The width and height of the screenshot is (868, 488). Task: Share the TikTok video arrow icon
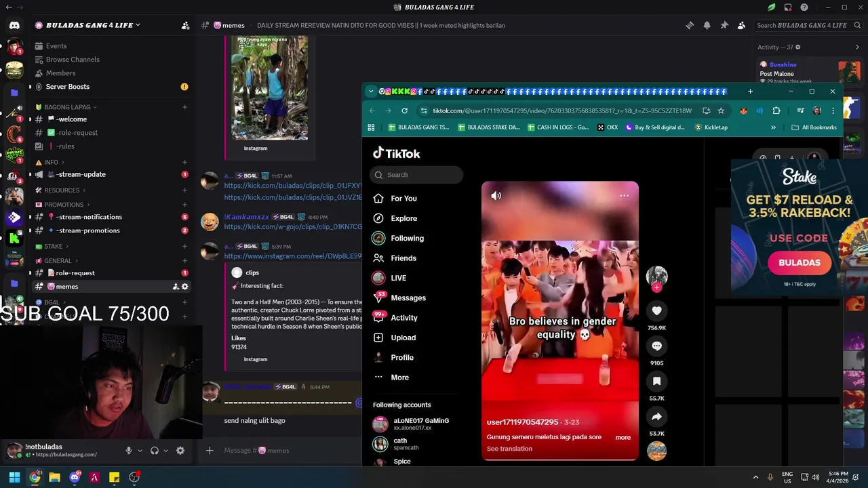pos(656,417)
